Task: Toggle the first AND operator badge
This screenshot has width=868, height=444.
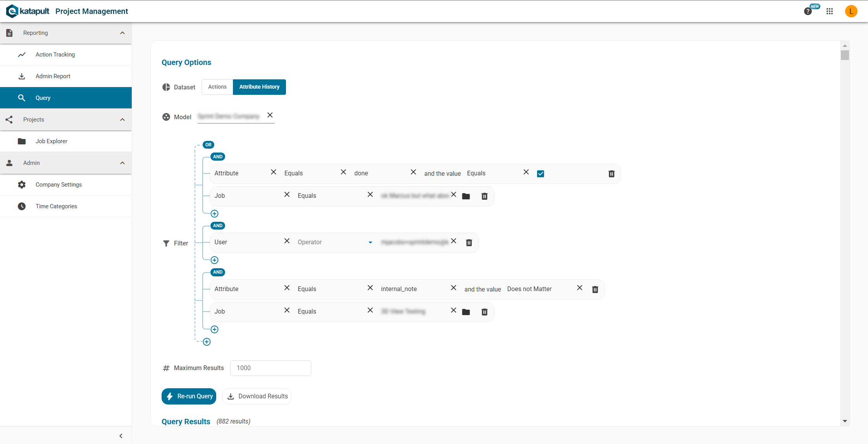Action: 218,157
